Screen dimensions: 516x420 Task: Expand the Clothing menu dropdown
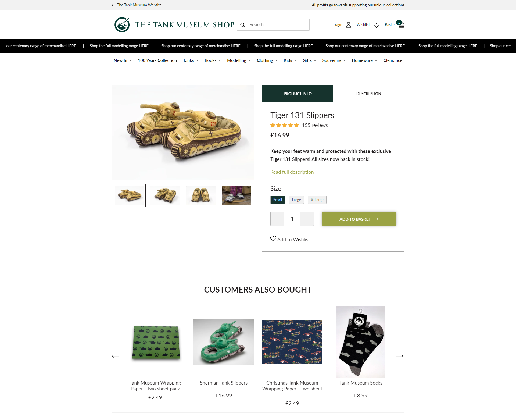click(x=267, y=60)
